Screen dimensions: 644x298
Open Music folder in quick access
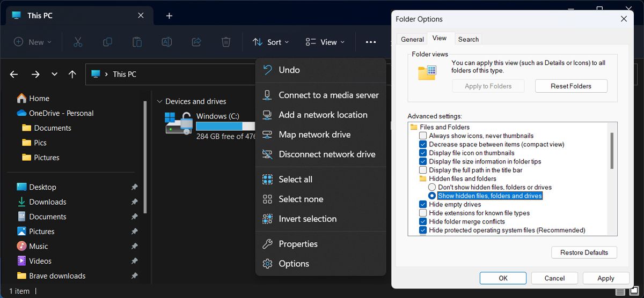32,246
